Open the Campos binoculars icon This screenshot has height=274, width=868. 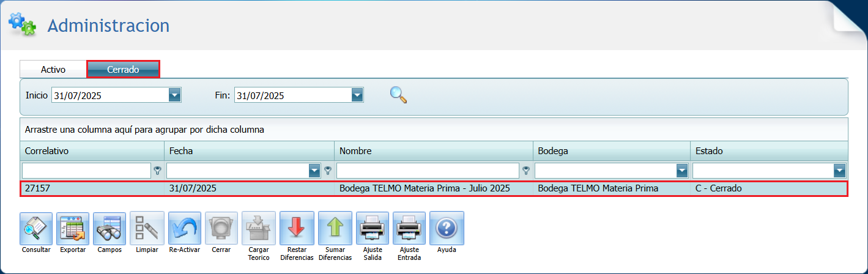click(x=109, y=228)
